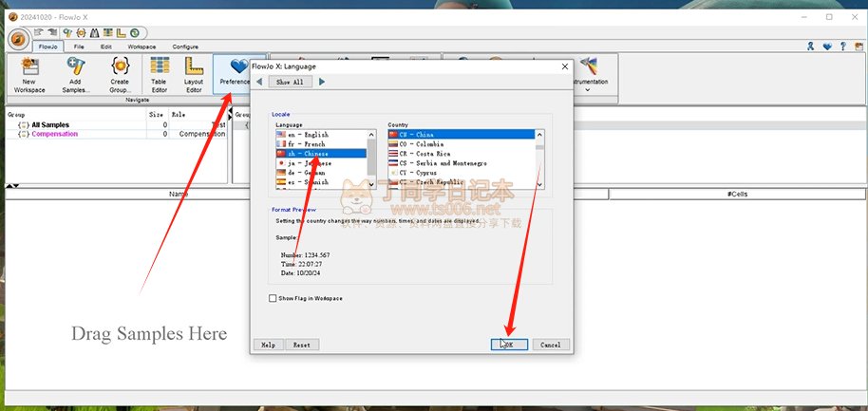Click the blue person icon at top right
Image resolution: width=868 pixels, height=411 pixels.
(810, 47)
